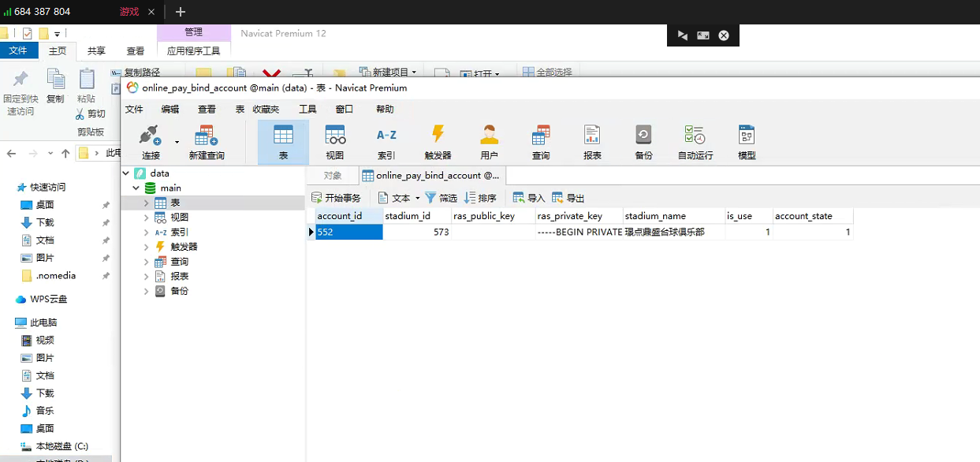Open 下载 under Explorer quick access

[45, 222]
